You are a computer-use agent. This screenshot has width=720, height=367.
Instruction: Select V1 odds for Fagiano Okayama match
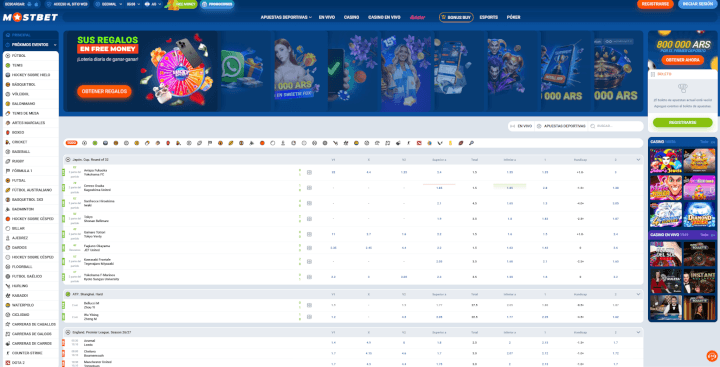[333, 248]
